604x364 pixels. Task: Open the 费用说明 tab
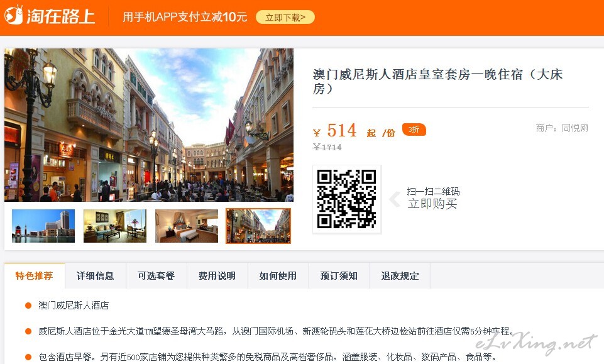tap(217, 276)
